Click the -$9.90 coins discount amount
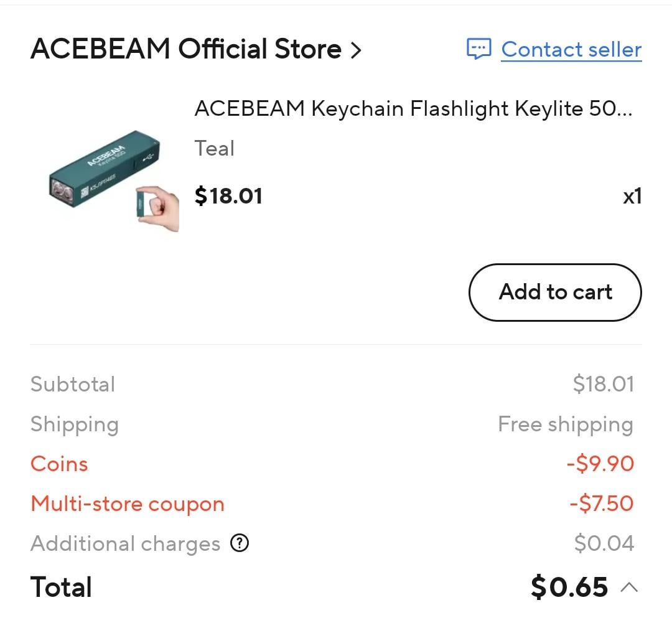672x628 pixels. 600,464
